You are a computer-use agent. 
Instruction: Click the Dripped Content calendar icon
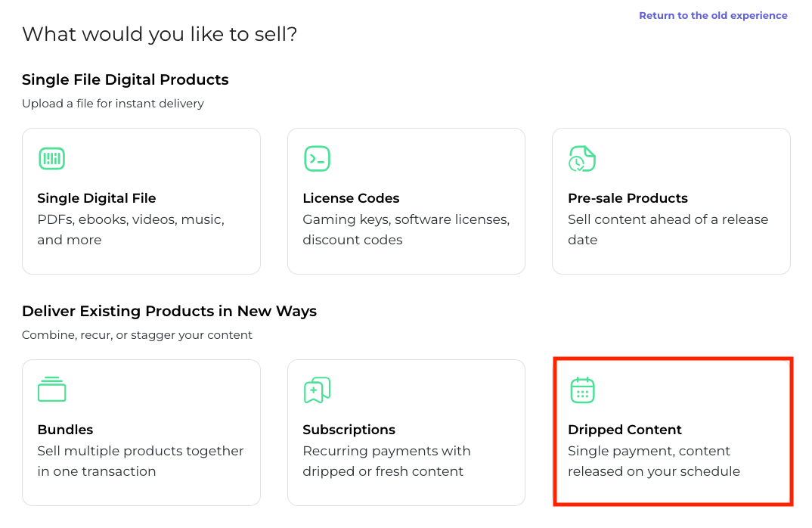pyautogui.click(x=582, y=390)
